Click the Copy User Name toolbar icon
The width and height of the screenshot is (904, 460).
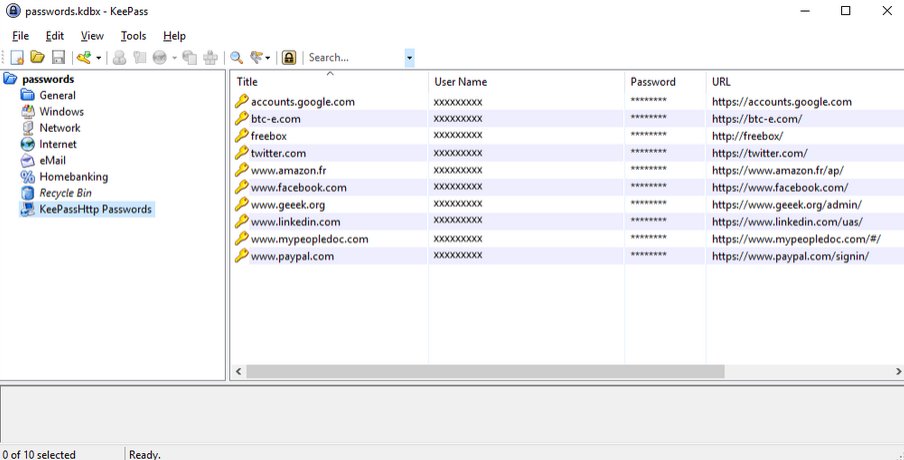[x=119, y=57]
